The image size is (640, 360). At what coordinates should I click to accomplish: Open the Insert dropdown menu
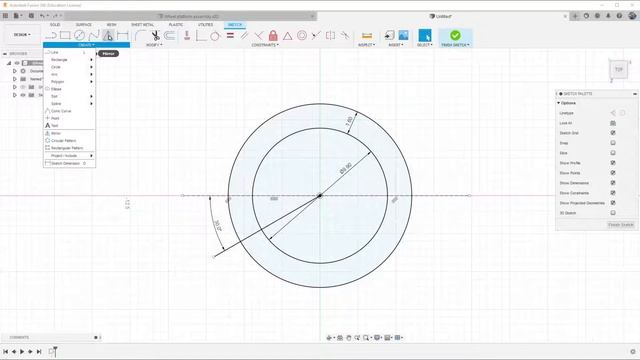pyautogui.click(x=396, y=45)
